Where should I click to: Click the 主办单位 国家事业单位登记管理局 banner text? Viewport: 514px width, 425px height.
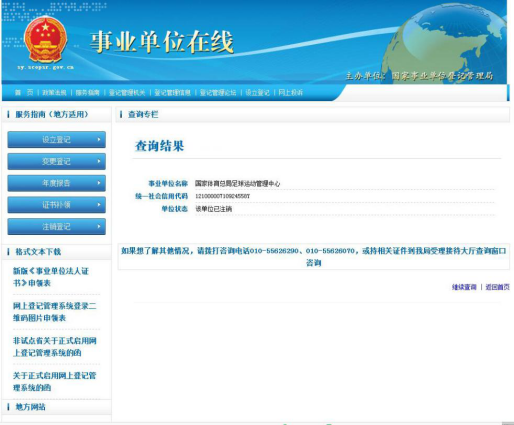tap(419, 76)
